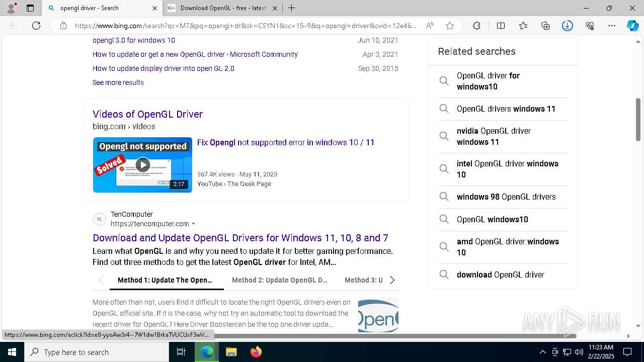The height and width of the screenshot is (362, 644).
Task: Click 'See more results' link
Action: [x=118, y=82]
